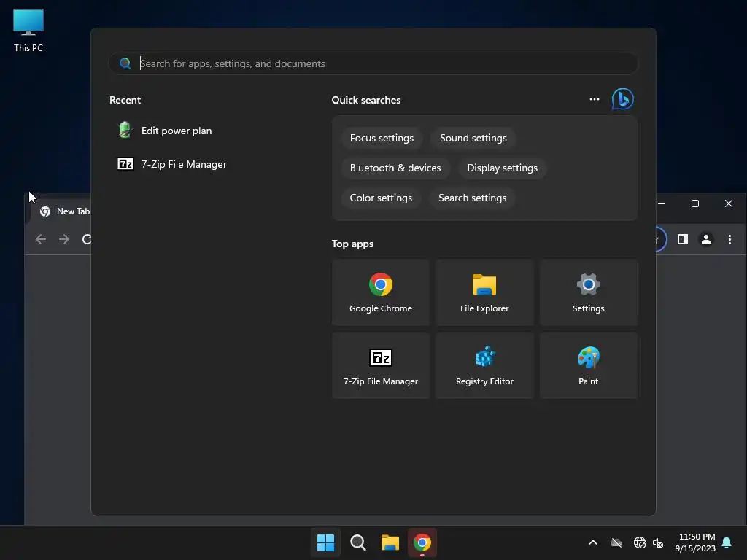
Task: Open 7-Zip File Manager tile in Top apps
Action: click(381, 365)
